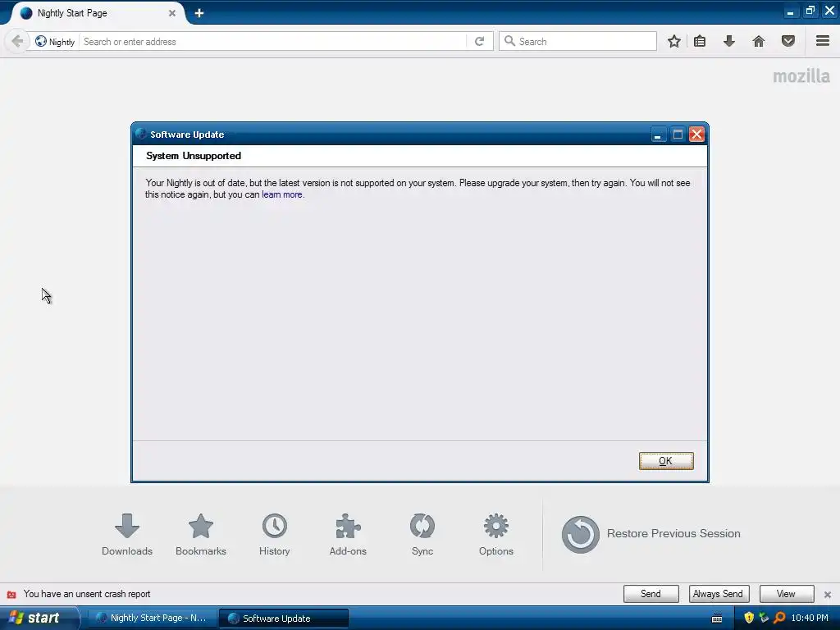This screenshot has width=840, height=630.
Task: Go to home page icon
Action: pos(759,41)
